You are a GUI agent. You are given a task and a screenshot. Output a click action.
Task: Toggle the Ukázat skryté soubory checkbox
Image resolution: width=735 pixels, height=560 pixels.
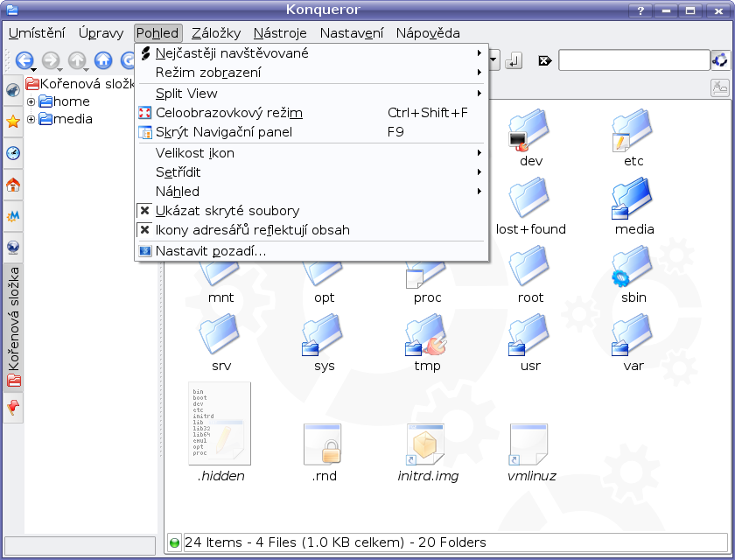click(145, 211)
